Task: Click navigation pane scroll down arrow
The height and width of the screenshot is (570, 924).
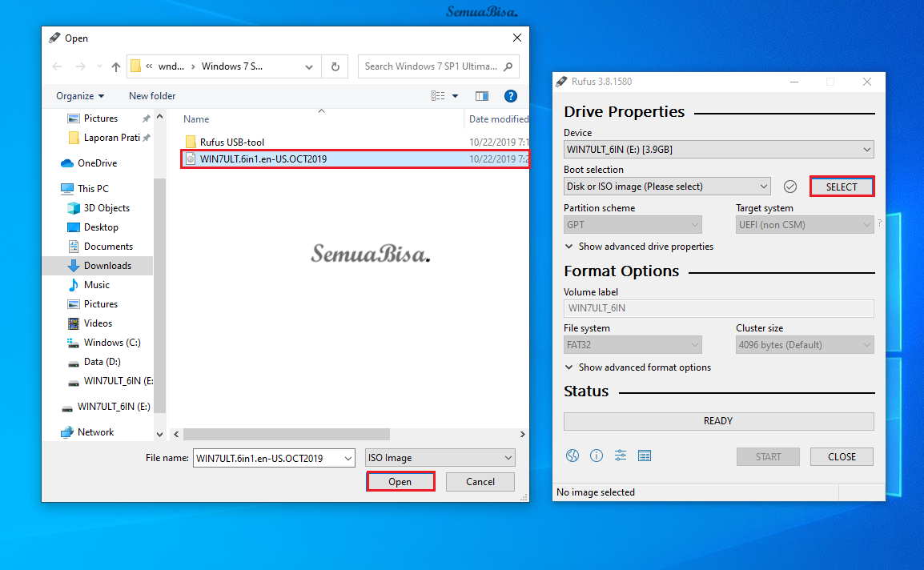Action: click(x=159, y=435)
